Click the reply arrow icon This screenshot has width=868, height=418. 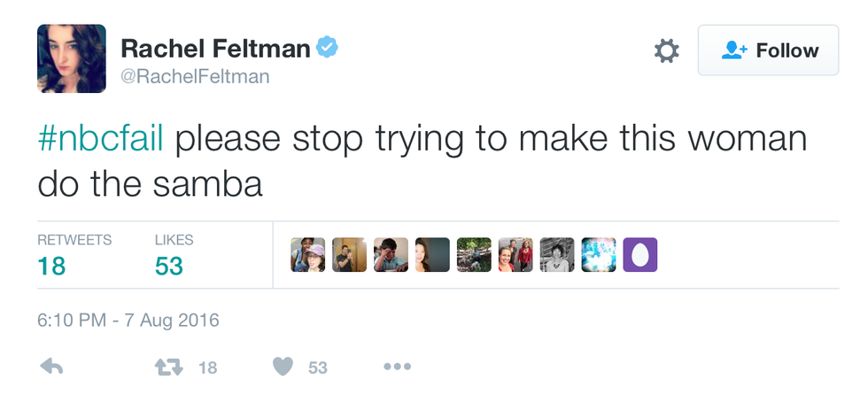pos(51,367)
